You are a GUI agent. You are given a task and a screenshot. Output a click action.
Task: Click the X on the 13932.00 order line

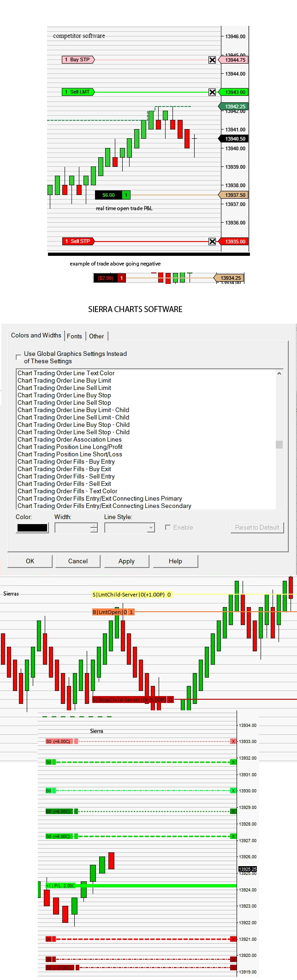pyautogui.click(x=233, y=762)
